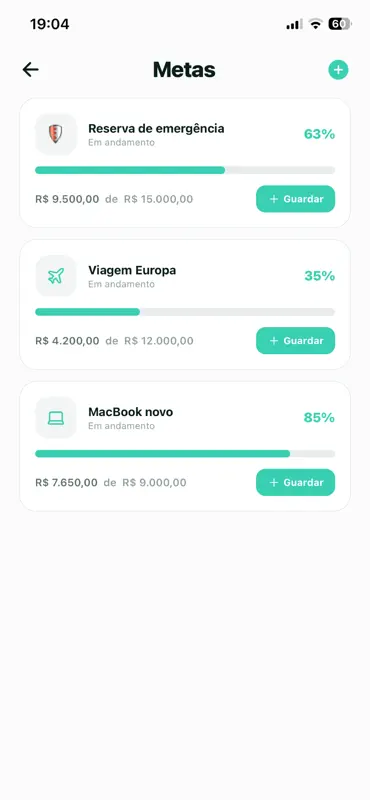Image resolution: width=370 pixels, height=800 pixels.
Task: Tap the 19:04 clock in status bar
Action: click(50, 24)
